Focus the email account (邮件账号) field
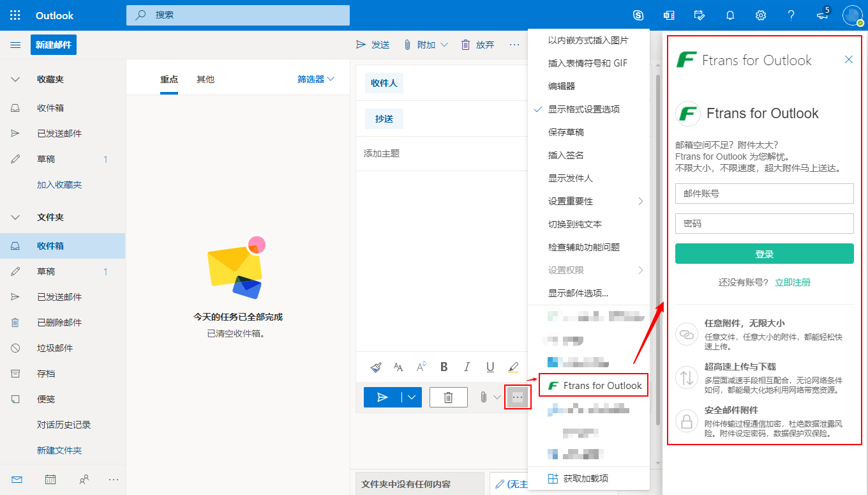 (x=764, y=193)
